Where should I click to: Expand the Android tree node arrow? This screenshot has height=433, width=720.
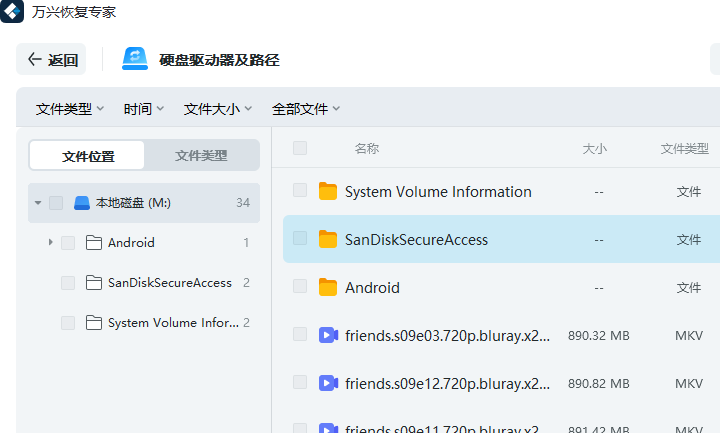click(x=50, y=243)
